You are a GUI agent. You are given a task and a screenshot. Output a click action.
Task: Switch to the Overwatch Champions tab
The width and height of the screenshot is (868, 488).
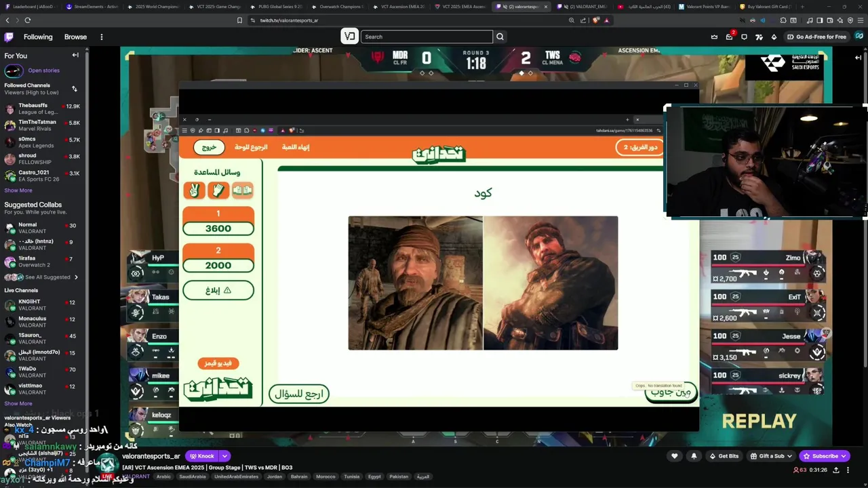337,7
